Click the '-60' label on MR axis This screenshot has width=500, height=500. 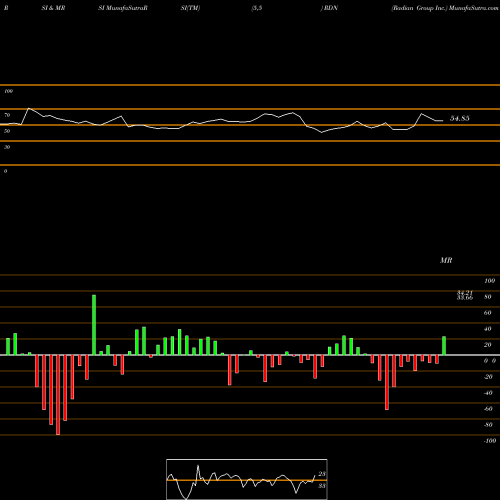488,409
